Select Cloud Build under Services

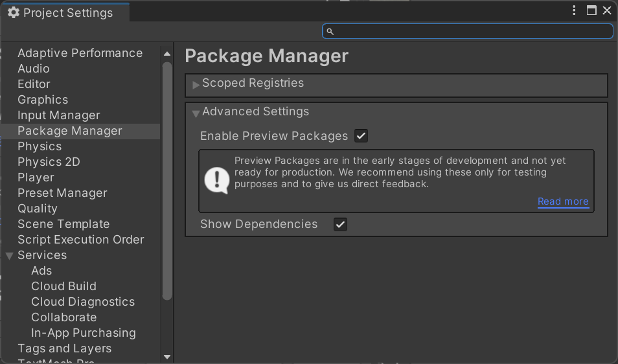click(63, 286)
